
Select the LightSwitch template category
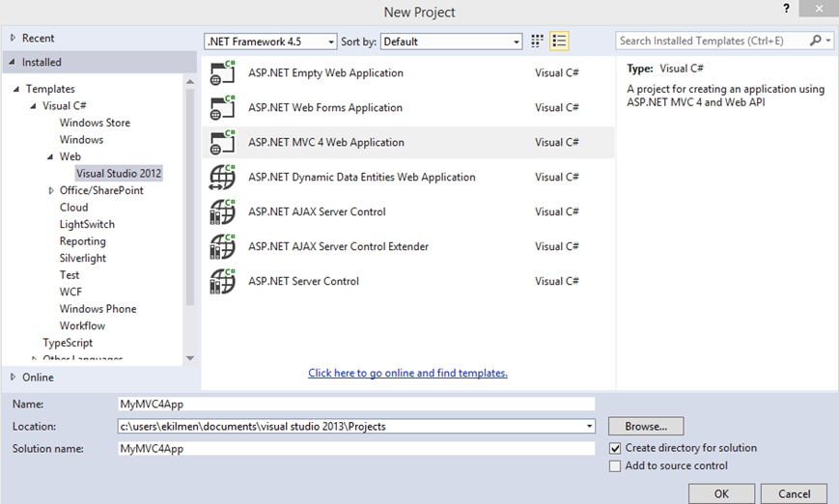pos(87,224)
